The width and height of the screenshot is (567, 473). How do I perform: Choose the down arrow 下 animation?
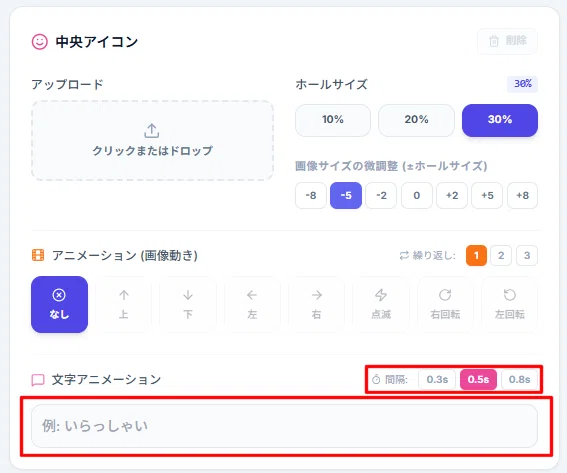[x=188, y=304]
